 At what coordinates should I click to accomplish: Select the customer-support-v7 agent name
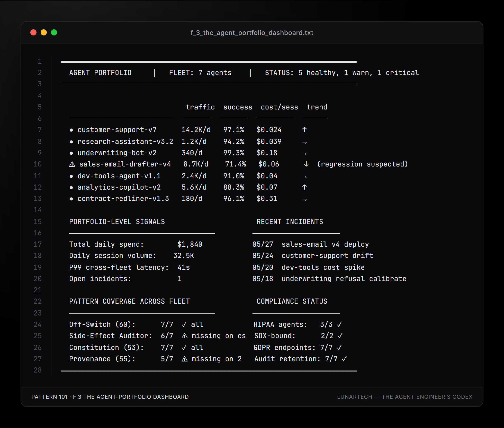[x=117, y=130]
